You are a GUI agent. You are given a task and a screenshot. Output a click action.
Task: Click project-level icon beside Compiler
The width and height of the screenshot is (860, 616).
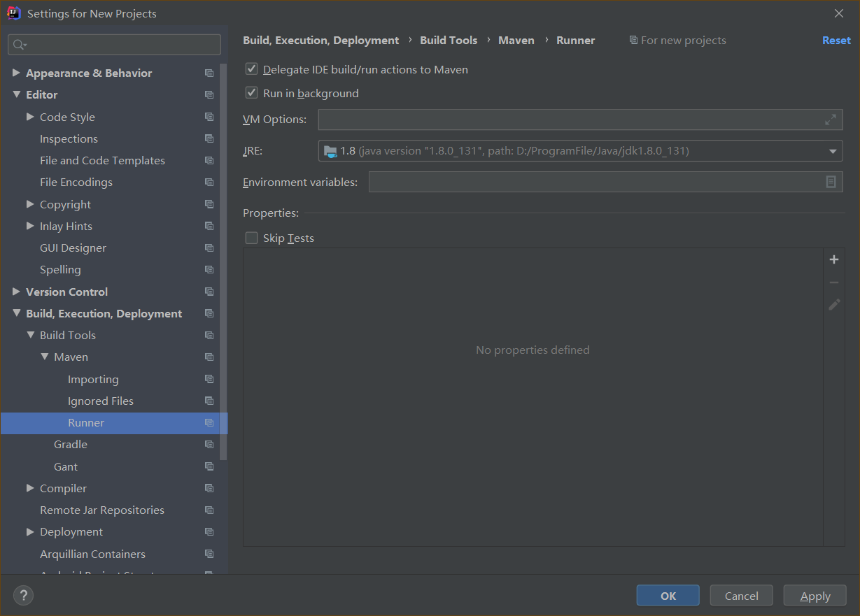coord(209,488)
